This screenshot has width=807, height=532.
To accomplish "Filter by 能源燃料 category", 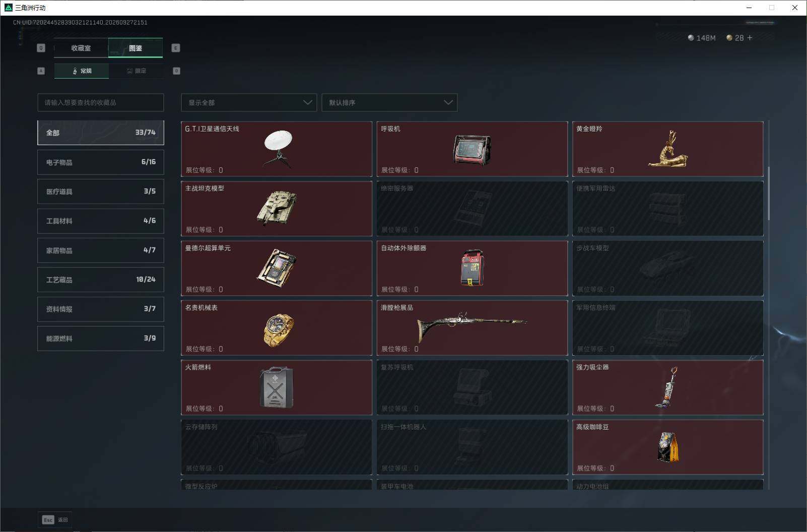I will coord(101,339).
